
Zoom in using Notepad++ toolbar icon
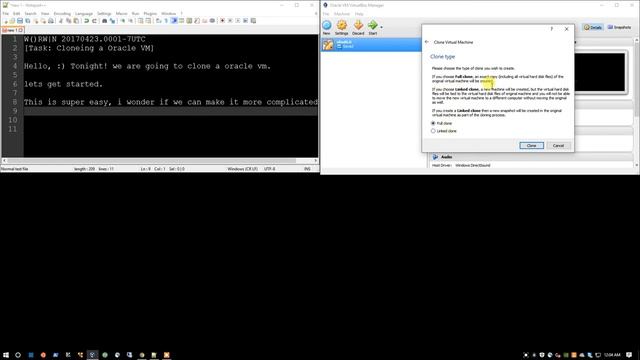(123, 20)
